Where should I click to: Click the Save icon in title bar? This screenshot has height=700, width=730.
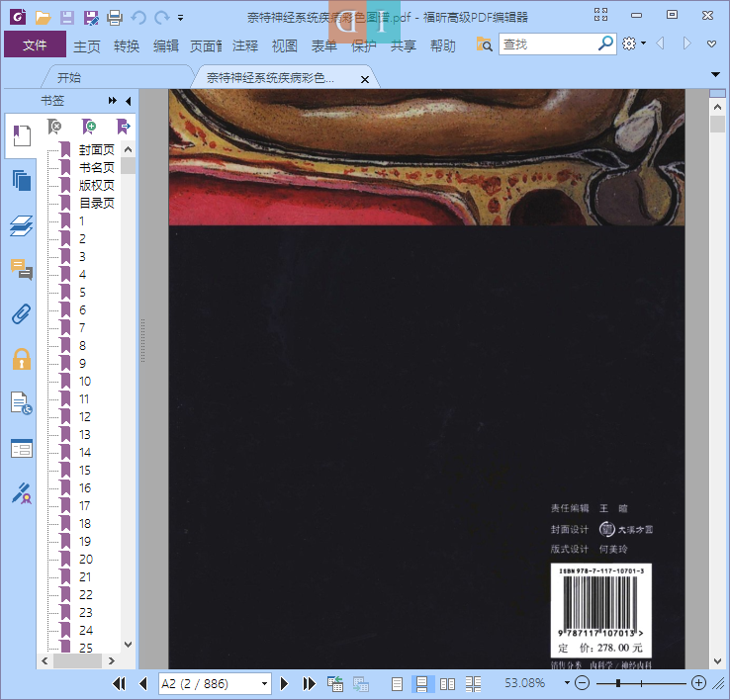pos(67,18)
